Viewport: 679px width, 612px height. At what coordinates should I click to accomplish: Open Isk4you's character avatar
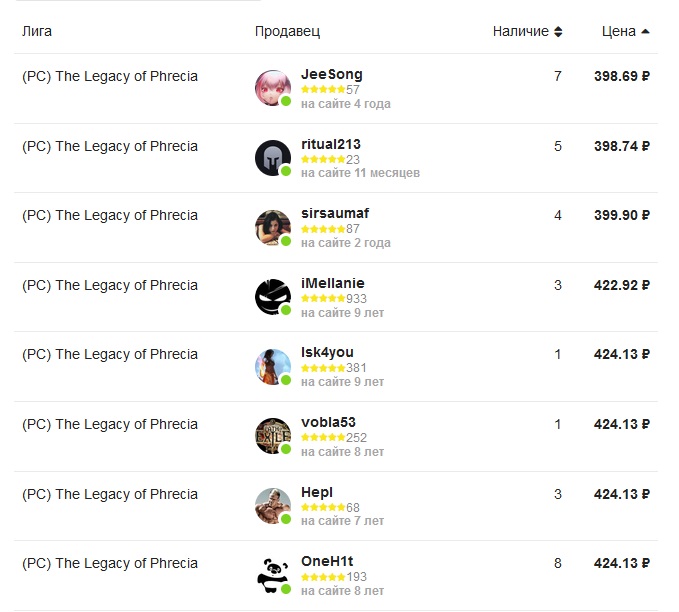[272, 367]
